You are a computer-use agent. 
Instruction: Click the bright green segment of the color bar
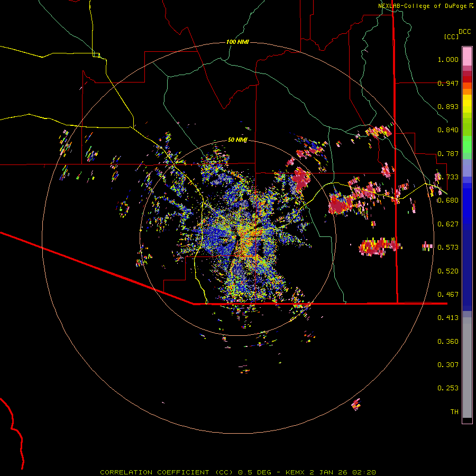(467, 144)
